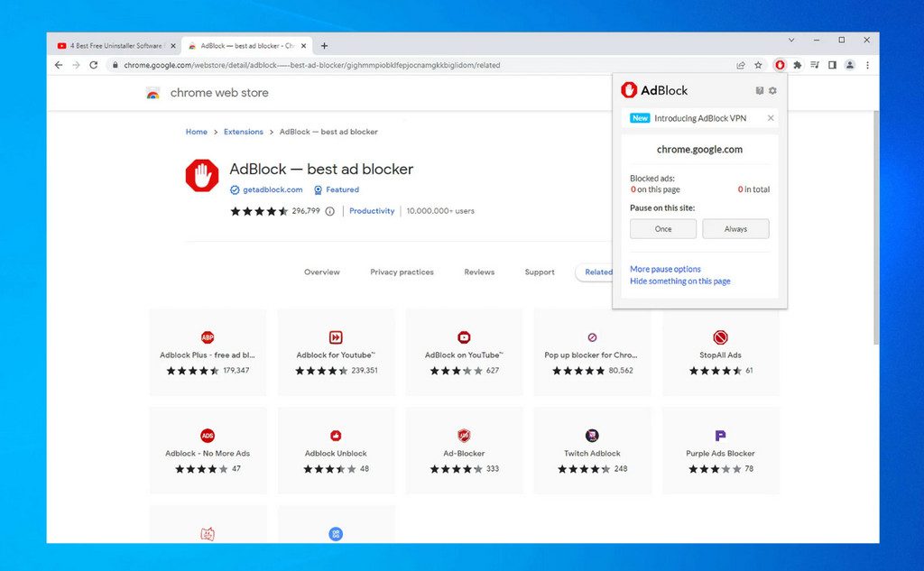Click the share page icon in the address bar
The height and width of the screenshot is (571, 924).
point(741,65)
